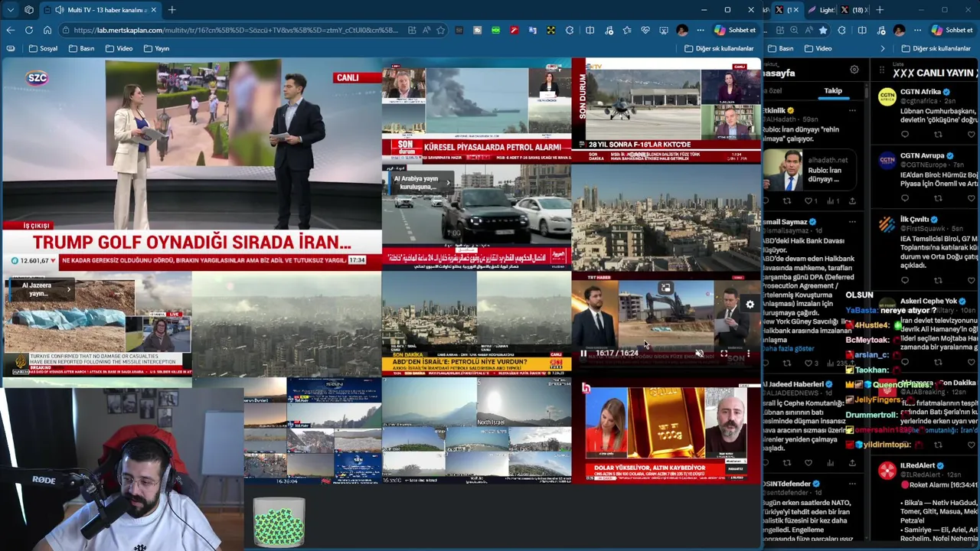Toggle split screen icon in left toolbar
The image size is (980, 551).
pos(590,30)
